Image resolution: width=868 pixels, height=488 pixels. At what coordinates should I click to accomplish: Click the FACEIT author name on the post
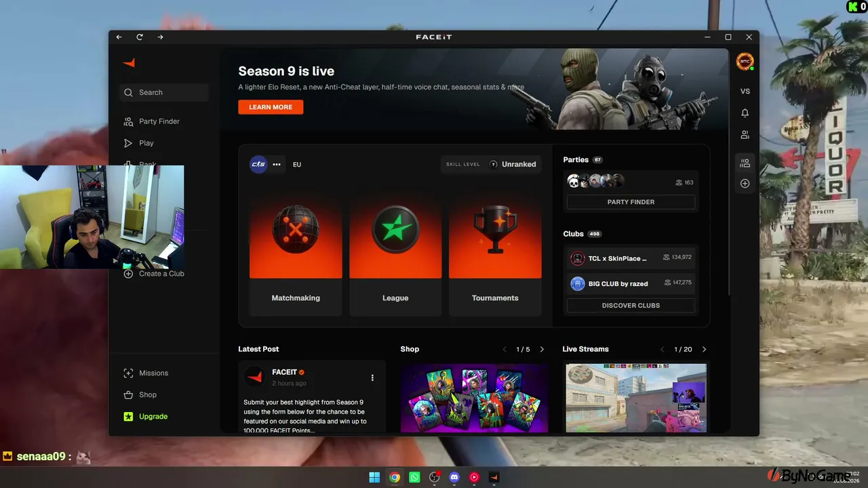point(284,372)
